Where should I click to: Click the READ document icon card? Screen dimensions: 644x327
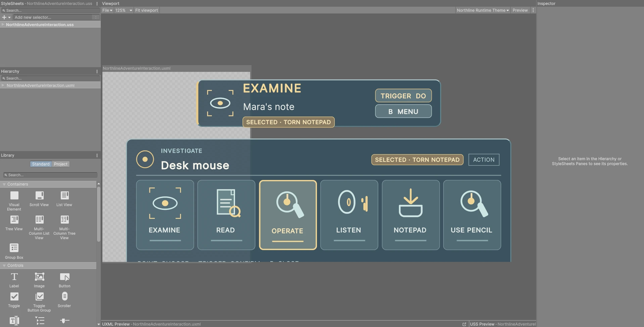[x=226, y=215]
